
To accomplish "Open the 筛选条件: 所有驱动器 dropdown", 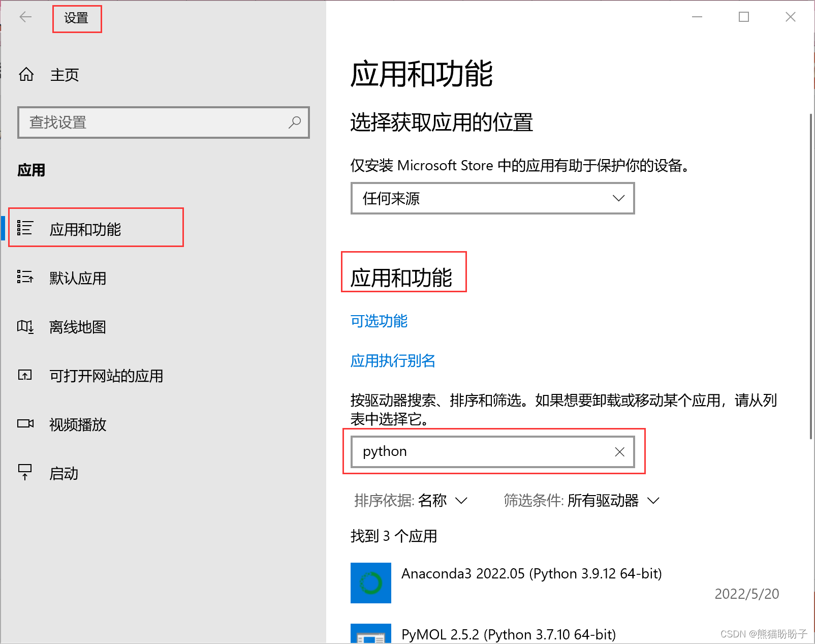I will pos(581,501).
